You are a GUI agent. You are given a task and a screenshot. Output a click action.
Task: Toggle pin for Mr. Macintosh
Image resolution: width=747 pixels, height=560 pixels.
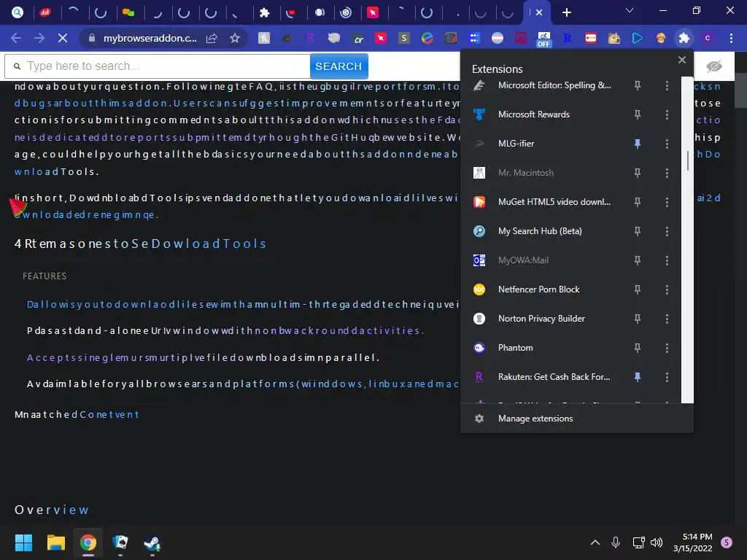click(x=638, y=173)
